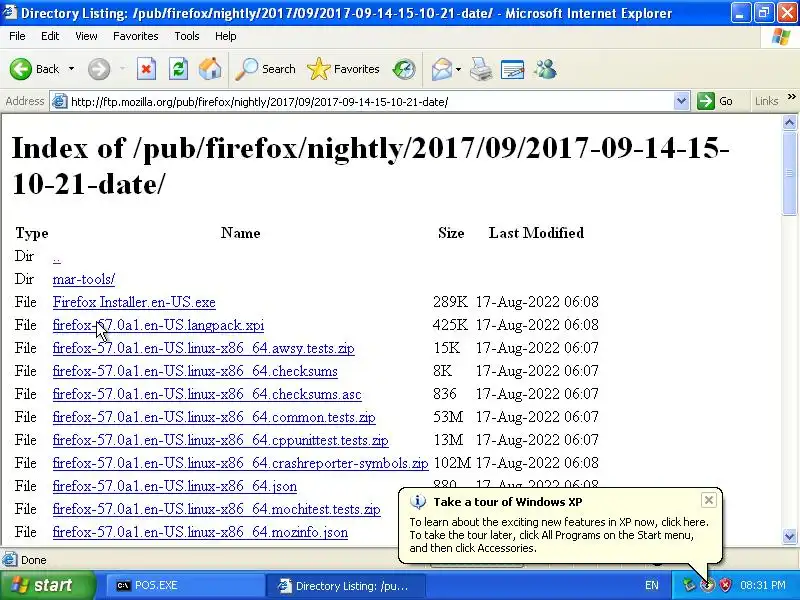Open the Tools menu
This screenshot has height=600, width=800.
tap(187, 36)
